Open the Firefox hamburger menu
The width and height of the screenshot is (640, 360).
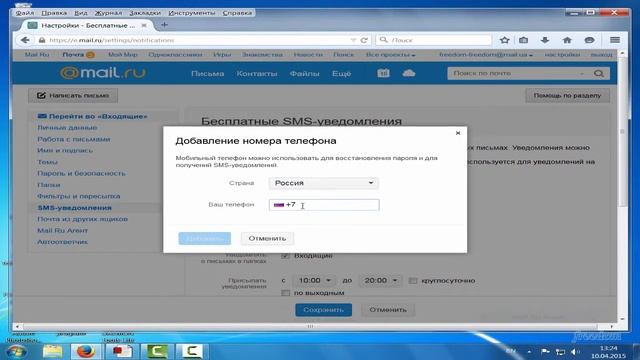tap(615, 40)
